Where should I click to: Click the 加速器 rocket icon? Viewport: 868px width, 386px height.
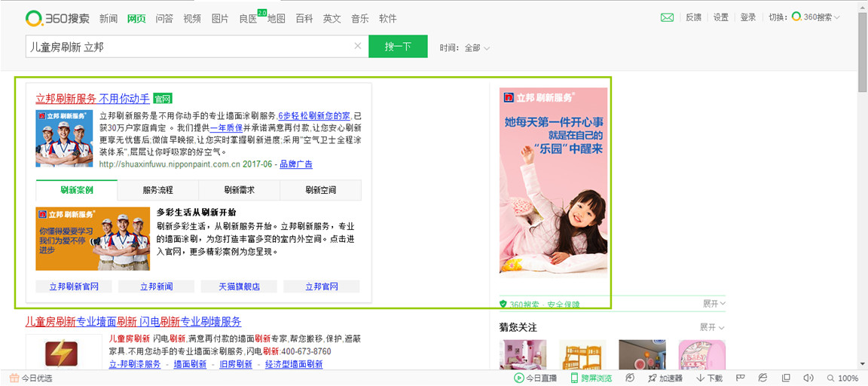(x=653, y=378)
